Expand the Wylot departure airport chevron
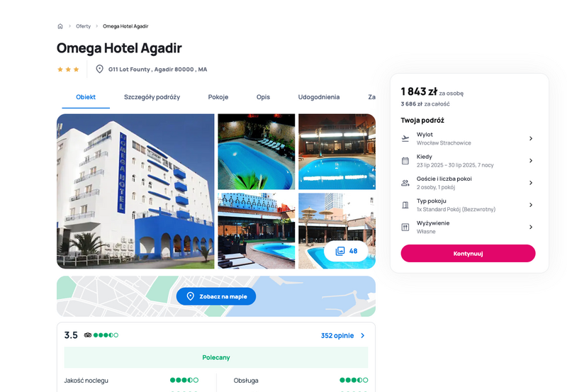Viewport: 567px width, 392px height. click(531, 138)
